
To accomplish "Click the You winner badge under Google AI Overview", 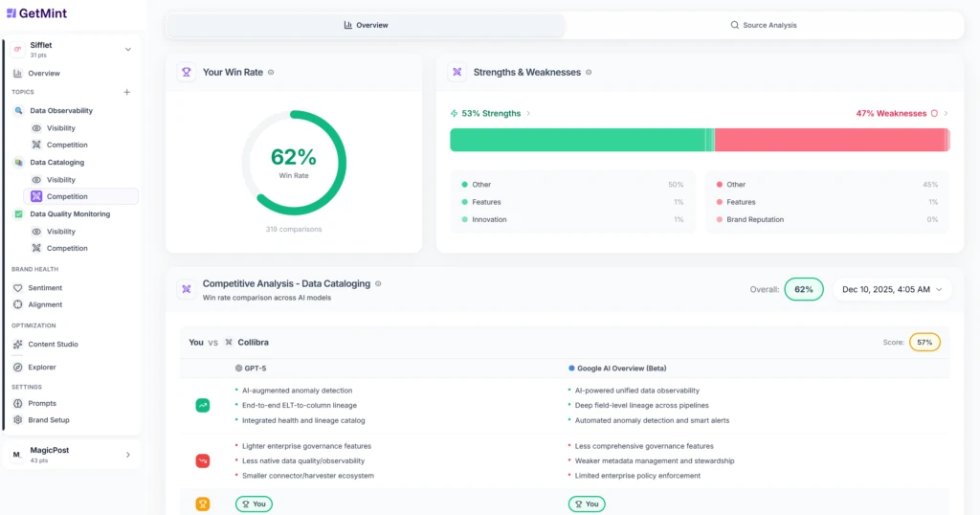I will click(x=587, y=504).
